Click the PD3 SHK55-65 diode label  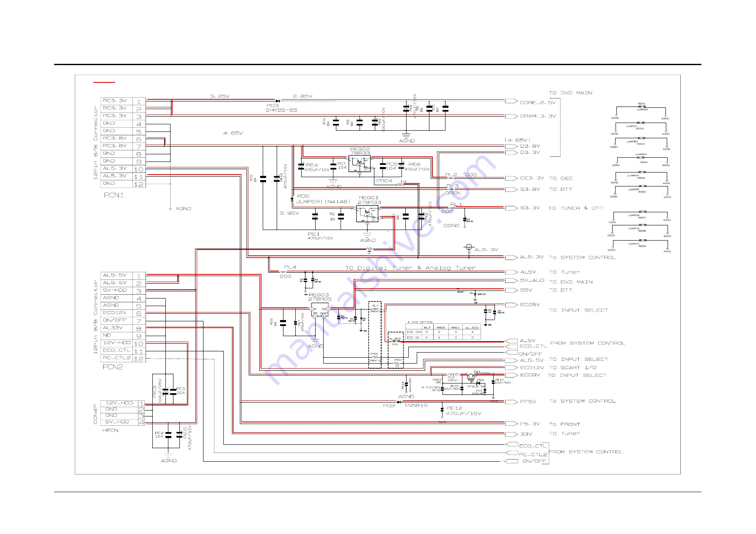tap(281, 108)
